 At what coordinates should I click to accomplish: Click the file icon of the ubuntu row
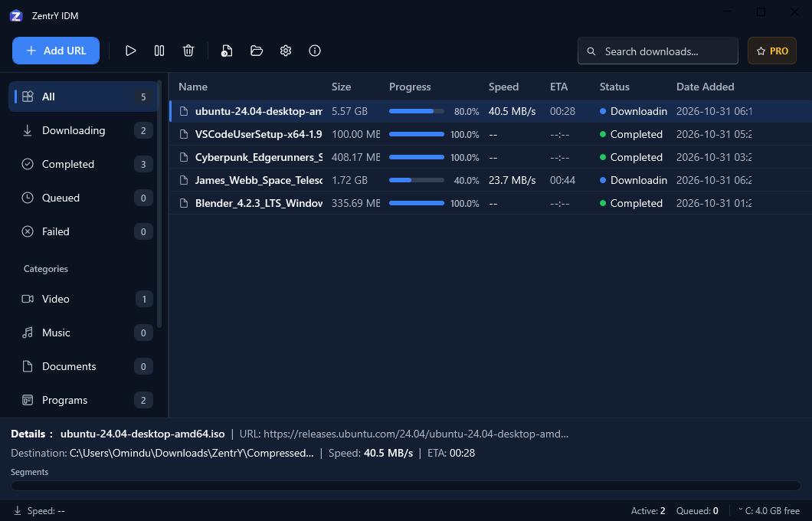point(183,111)
